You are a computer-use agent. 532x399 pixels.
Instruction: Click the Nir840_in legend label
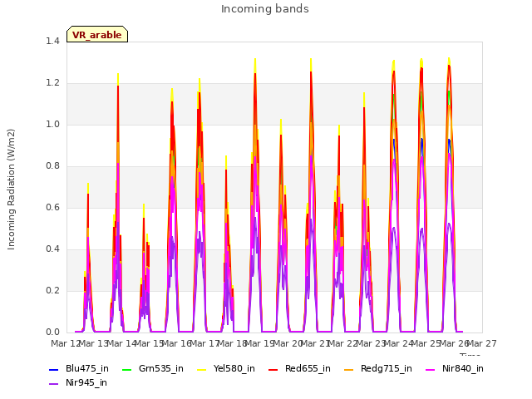463,369
